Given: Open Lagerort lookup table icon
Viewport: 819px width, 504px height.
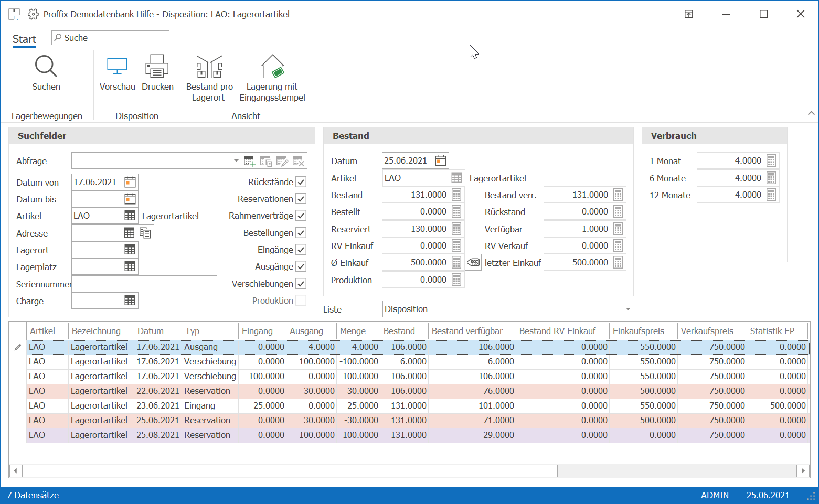Looking at the screenshot, I should [130, 250].
